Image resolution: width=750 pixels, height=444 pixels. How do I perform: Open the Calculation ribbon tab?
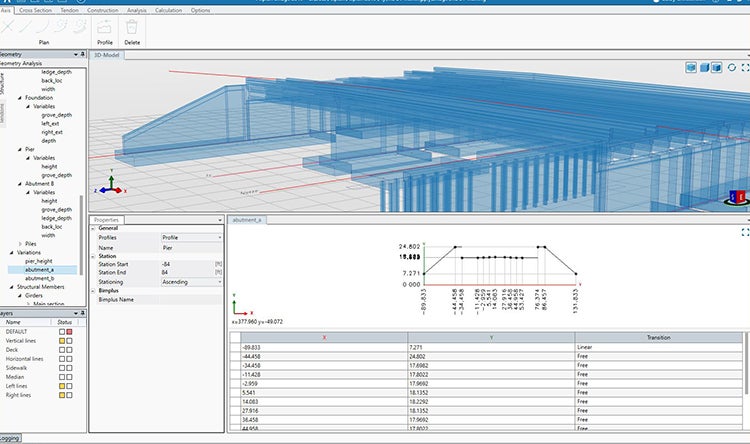[x=168, y=10]
